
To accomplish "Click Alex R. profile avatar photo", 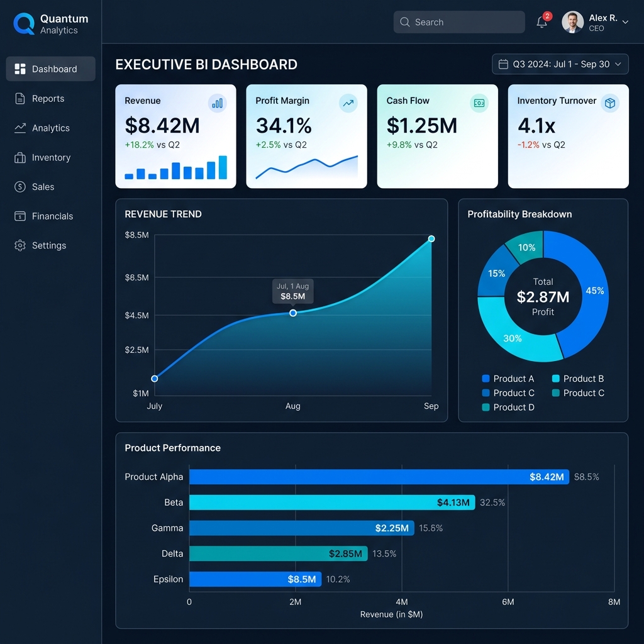I will (572, 22).
